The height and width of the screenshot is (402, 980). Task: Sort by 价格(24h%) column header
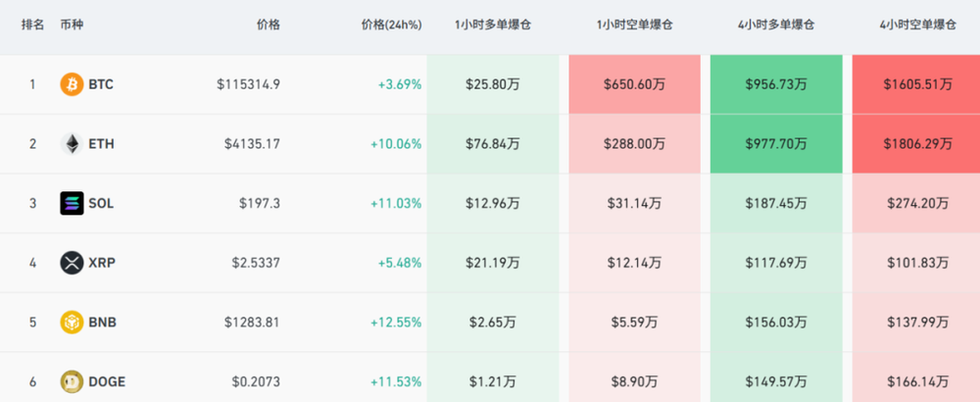click(391, 25)
